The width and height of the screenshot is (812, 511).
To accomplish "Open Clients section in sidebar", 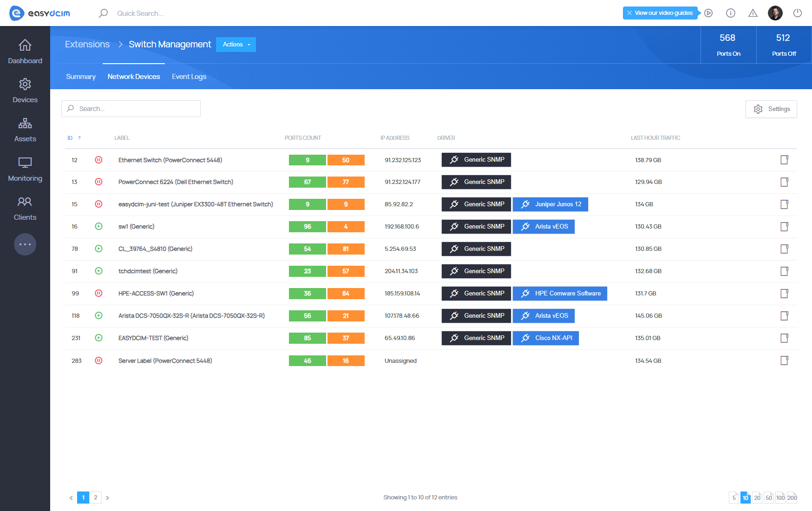I will tap(25, 208).
